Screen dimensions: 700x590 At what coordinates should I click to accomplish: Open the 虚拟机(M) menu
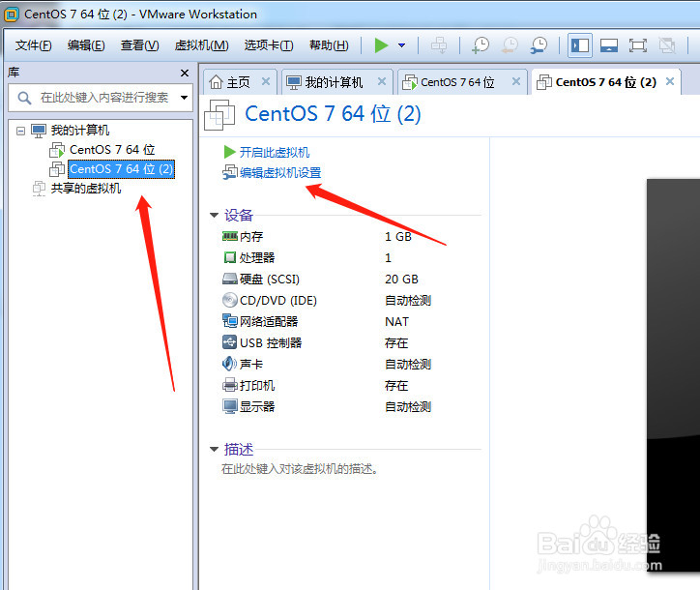tap(201, 45)
